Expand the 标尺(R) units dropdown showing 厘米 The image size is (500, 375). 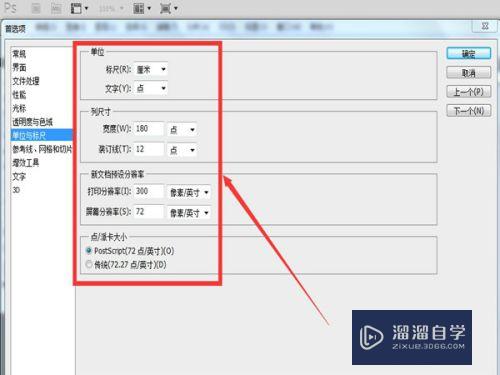151,69
